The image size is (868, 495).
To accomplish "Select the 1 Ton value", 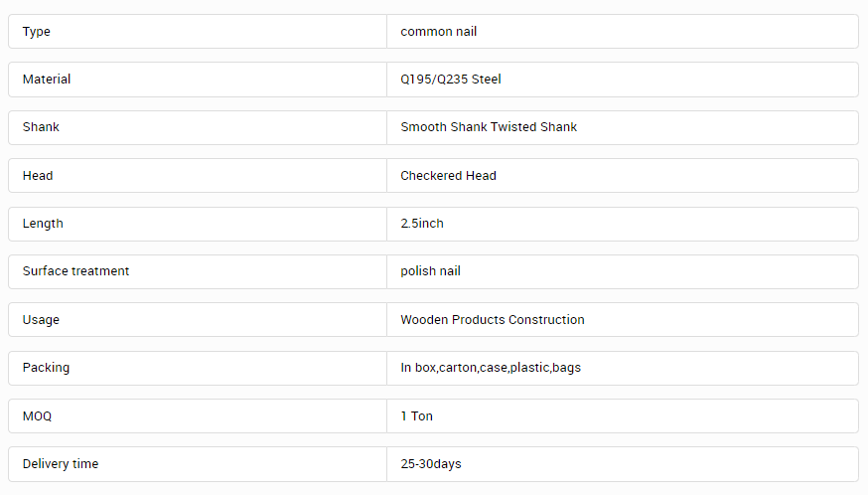I will coord(416,416).
